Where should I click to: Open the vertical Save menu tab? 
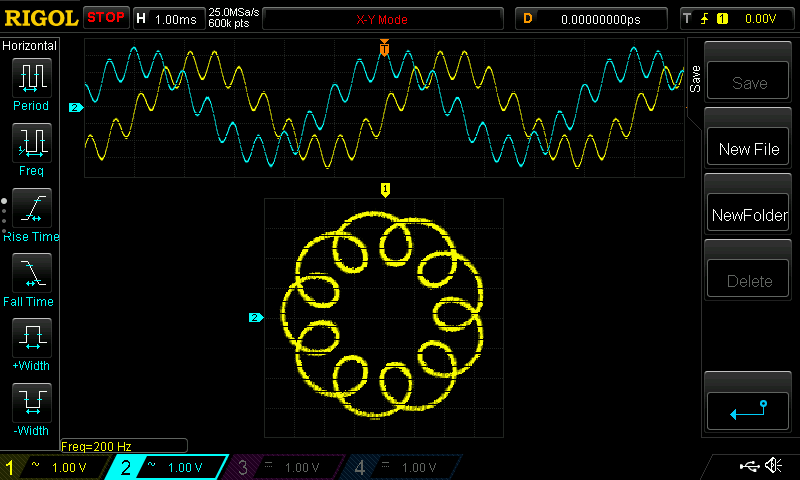coord(695,74)
